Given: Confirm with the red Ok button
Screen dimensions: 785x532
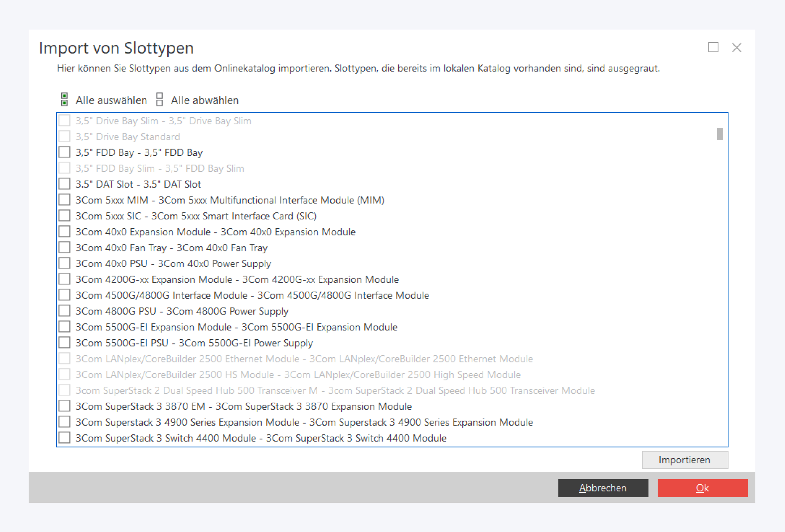Looking at the screenshot, I should pos(702,488).
